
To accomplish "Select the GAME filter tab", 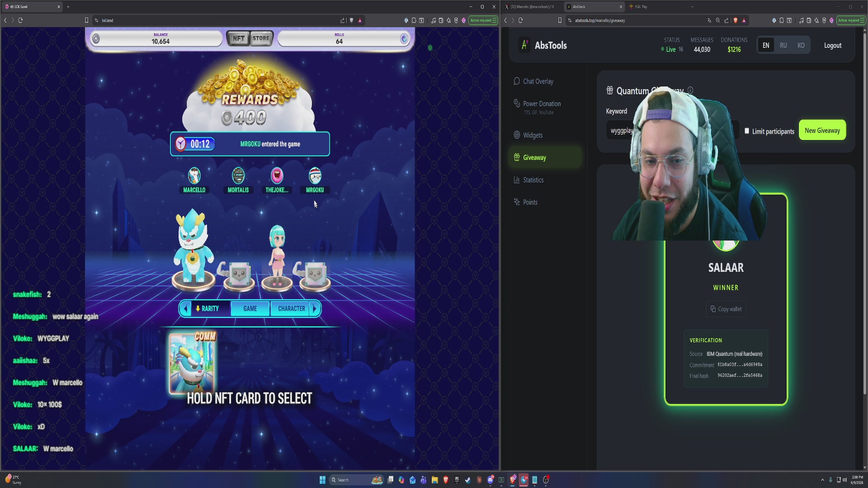I will pyautogui.click(x=250, y=309).
